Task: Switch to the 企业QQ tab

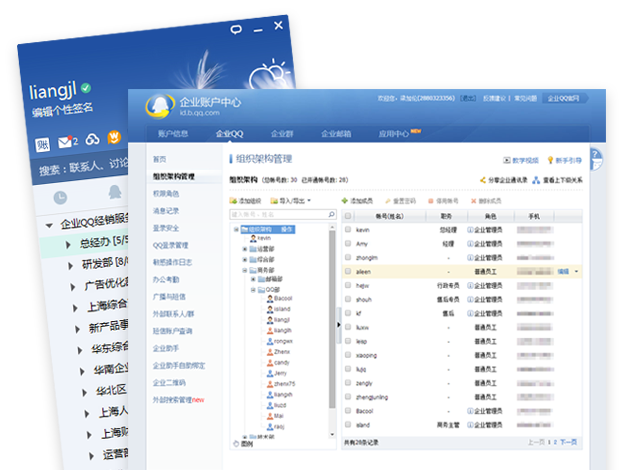Action: (x=229, y=134)
